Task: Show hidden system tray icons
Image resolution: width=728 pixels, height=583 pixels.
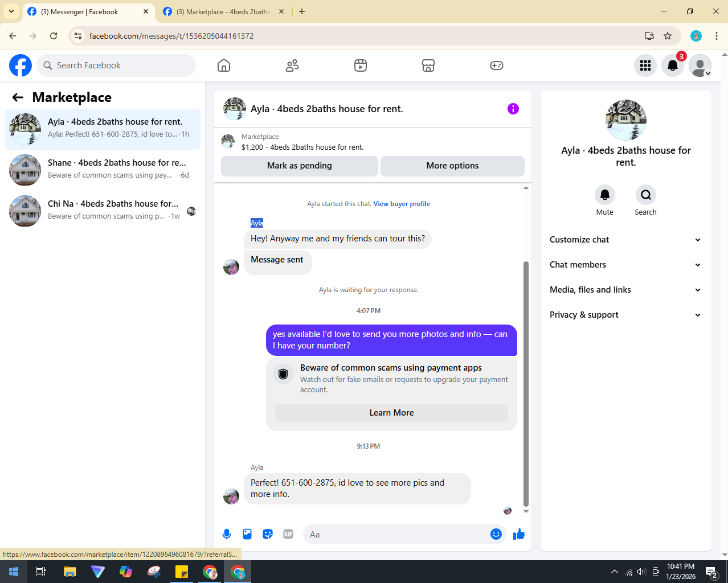Action: 614,572
